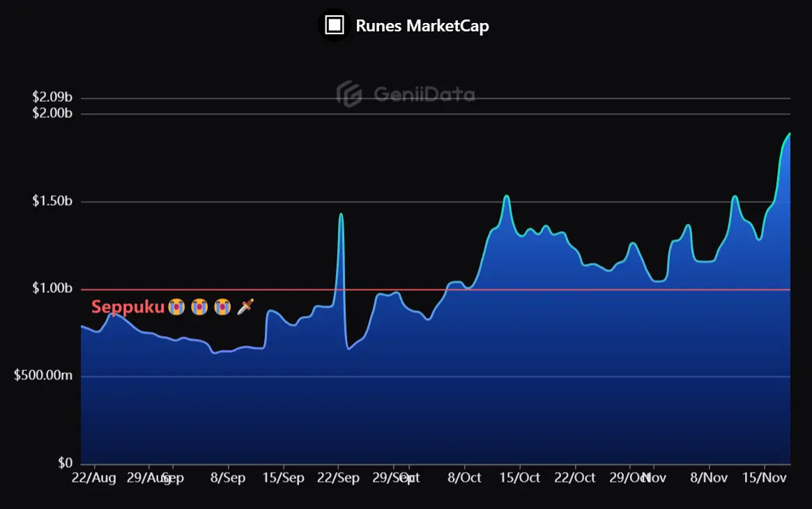This screenshot has height=509, width=812.
Task: Click the crying emoji right after Seppuku text
Action: pos(176,307)
